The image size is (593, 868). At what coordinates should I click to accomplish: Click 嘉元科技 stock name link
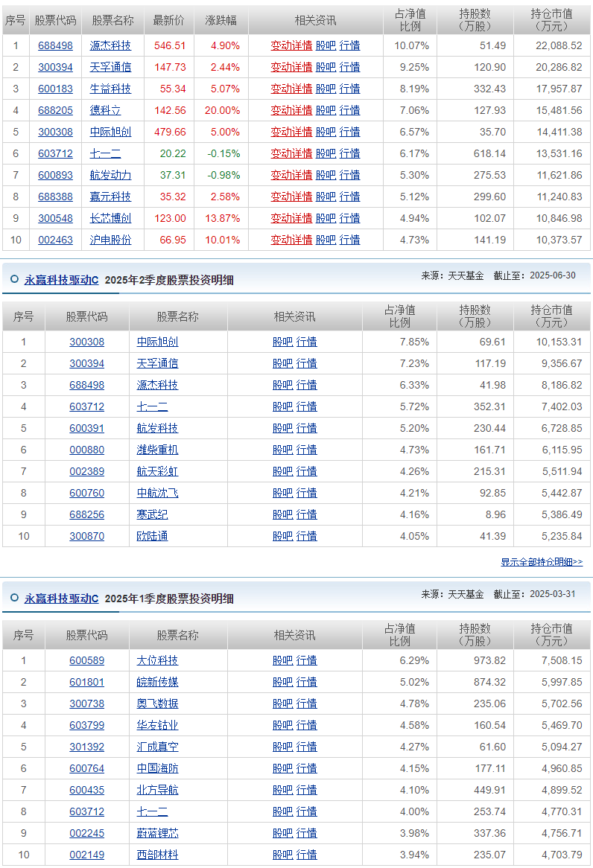pos(110,197)
